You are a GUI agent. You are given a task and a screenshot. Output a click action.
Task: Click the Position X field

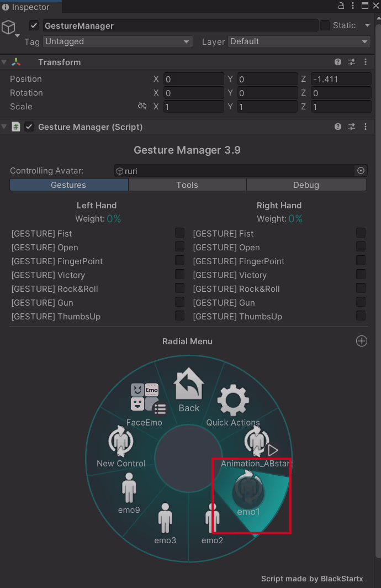(194, 79)
